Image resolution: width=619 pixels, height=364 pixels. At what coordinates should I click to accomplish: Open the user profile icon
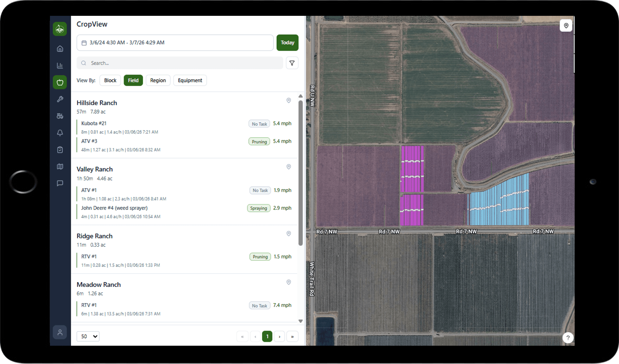(x=60, y=332)
